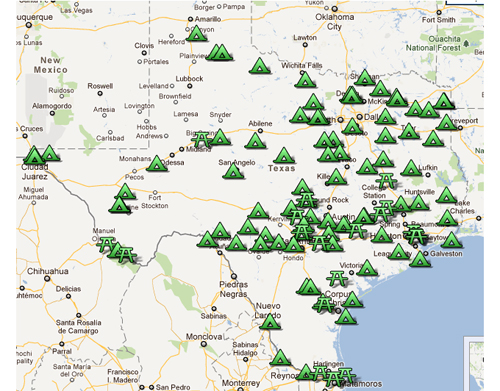Screen dimensions: 500x391
Task: Select the tent marker just below Pecos
Action: coord(125,191)
